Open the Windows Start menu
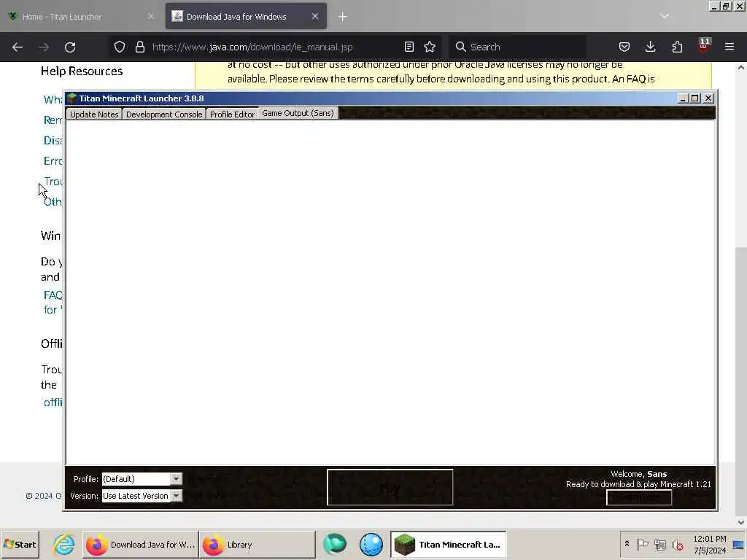This screenshot has width=747, height=560. (x=20, y=544)
